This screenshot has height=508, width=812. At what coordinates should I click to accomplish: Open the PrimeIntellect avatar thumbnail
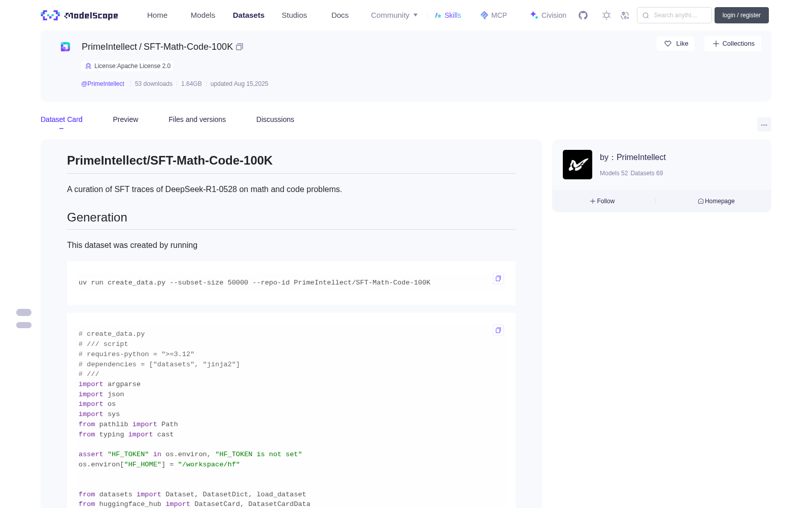tap(578, 165)
